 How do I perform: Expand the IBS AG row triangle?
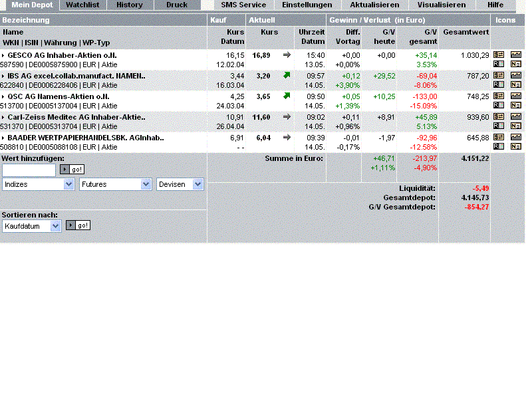pyautogui.click(x=3, y=76)
